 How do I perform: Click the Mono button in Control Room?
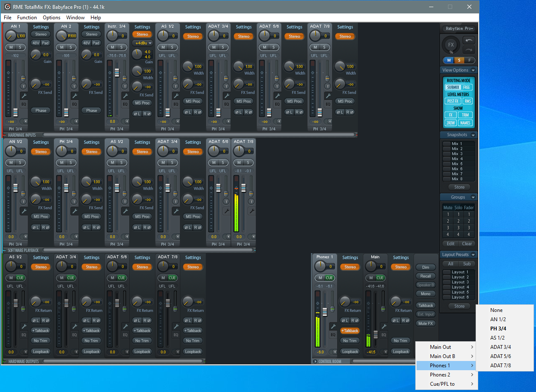coord(425,293)
